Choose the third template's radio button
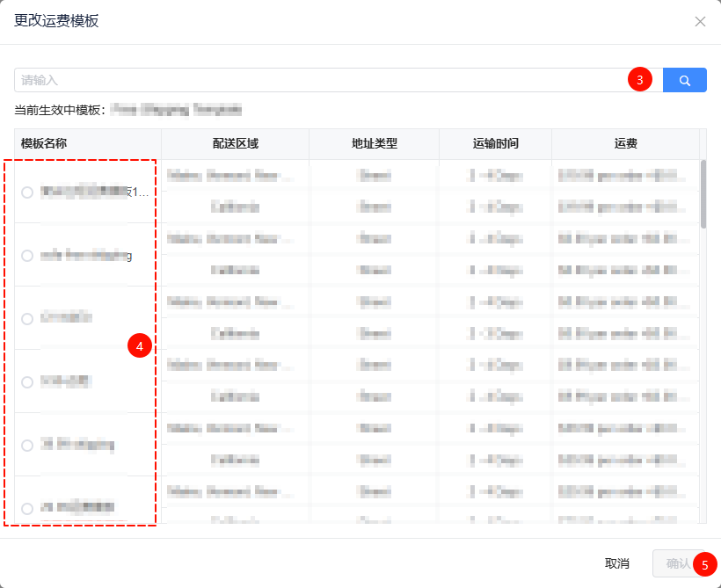Image resolution: width=721 pixels, height=588 pixels. 27,318
